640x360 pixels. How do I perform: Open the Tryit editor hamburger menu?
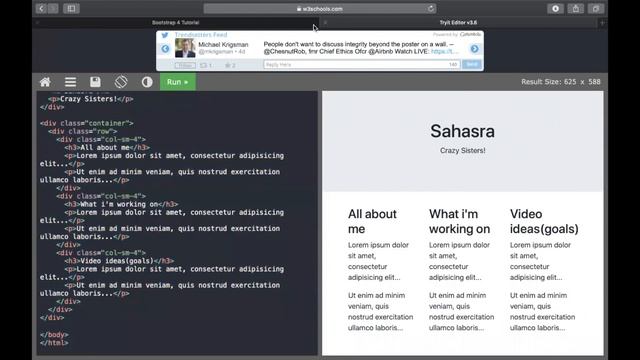tap(71, 82)
